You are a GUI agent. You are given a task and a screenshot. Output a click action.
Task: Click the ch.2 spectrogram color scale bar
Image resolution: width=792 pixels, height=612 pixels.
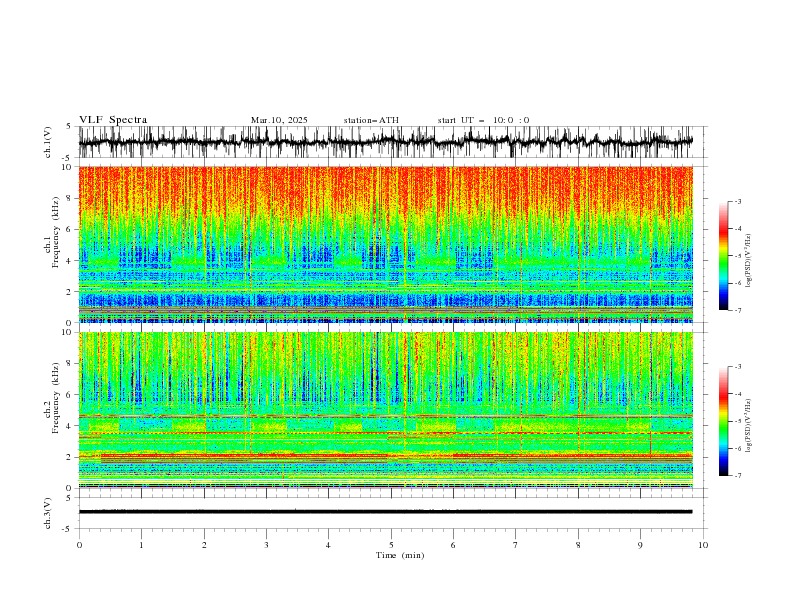click(723, 421)
